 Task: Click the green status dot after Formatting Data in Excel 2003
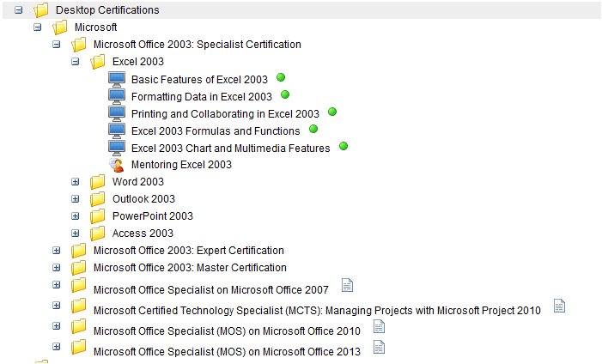point(285,94)
